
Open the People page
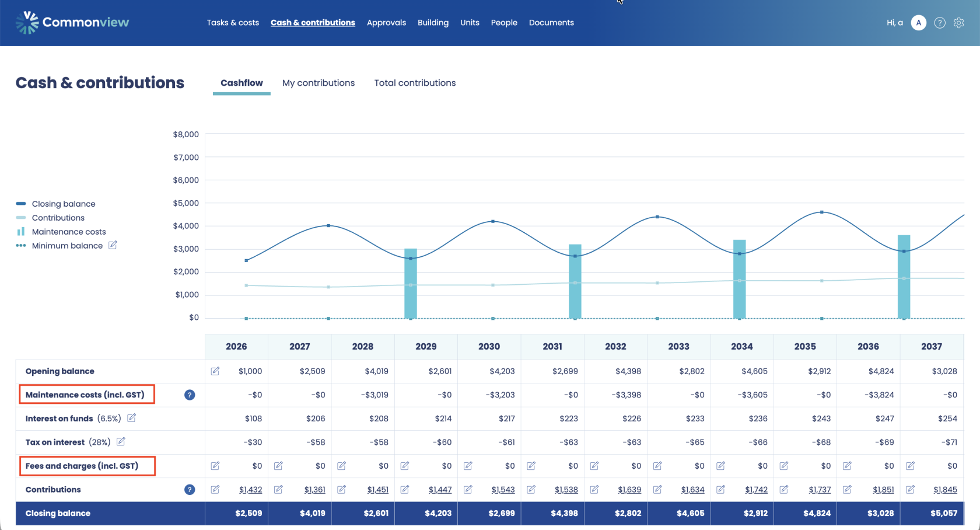pos(504,23)
